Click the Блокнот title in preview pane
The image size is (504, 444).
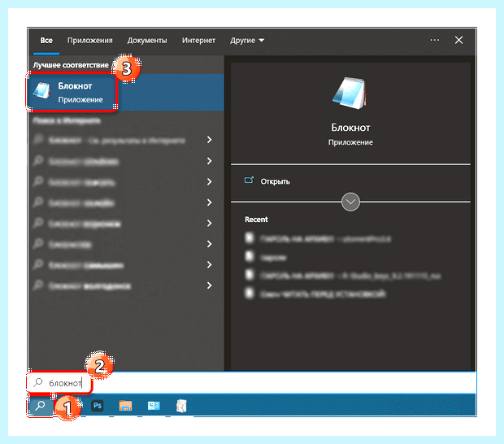[350, 128]
